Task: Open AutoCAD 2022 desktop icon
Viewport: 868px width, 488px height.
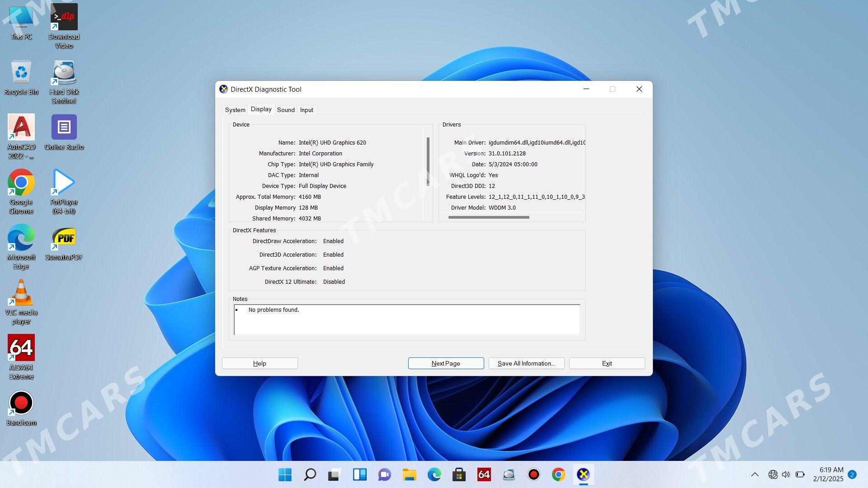Action: 20,127
